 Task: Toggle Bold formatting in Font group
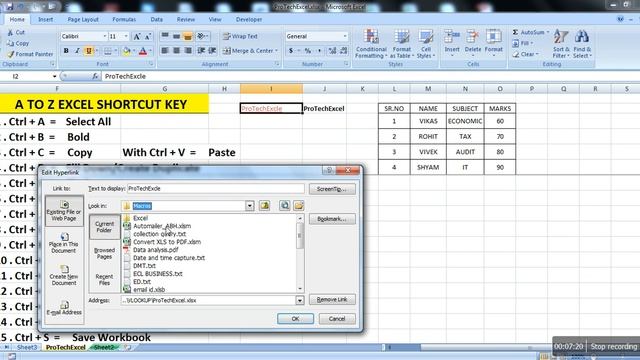[x=66, y=51]
